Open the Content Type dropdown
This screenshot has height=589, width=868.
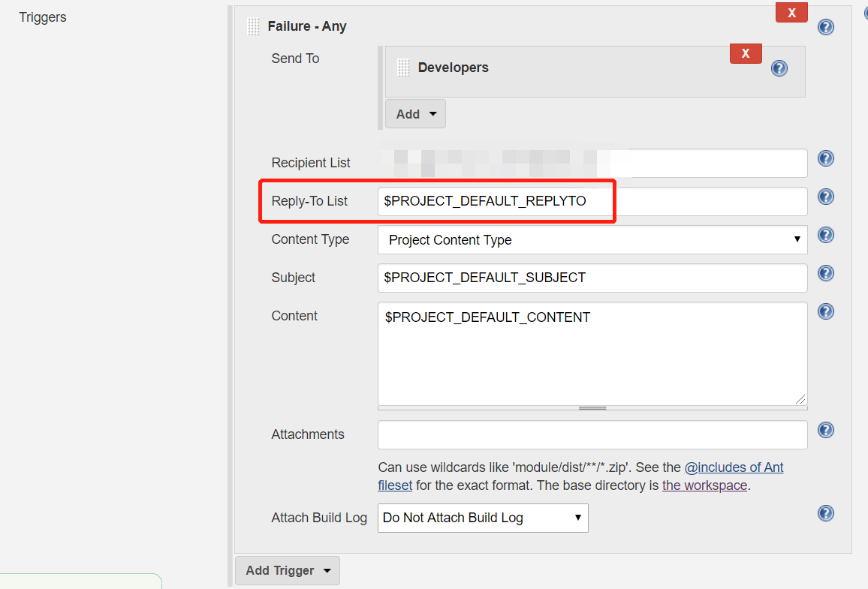592,239
